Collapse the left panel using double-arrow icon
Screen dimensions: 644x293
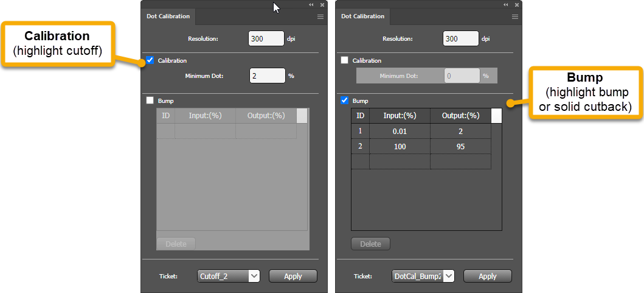tap(311, 4)
